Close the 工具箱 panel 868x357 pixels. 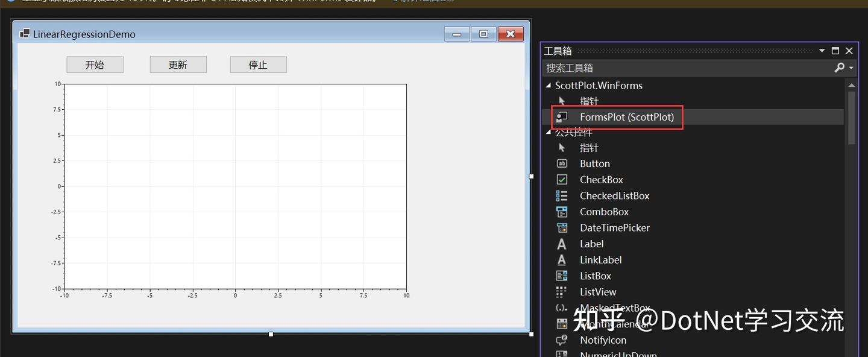[x=849, y=51]
